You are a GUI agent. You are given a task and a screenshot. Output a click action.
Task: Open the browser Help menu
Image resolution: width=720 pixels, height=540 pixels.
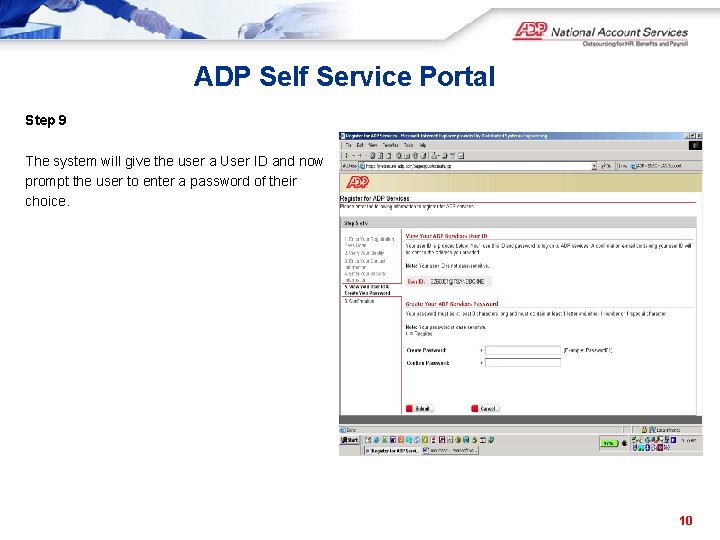(x=423, y=145)
